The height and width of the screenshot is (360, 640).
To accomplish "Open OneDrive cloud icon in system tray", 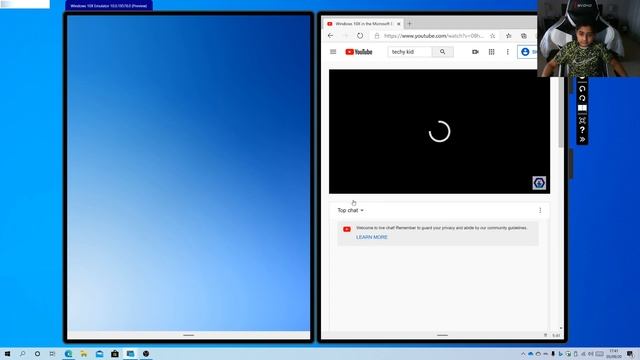I will [x=531, y=354].
